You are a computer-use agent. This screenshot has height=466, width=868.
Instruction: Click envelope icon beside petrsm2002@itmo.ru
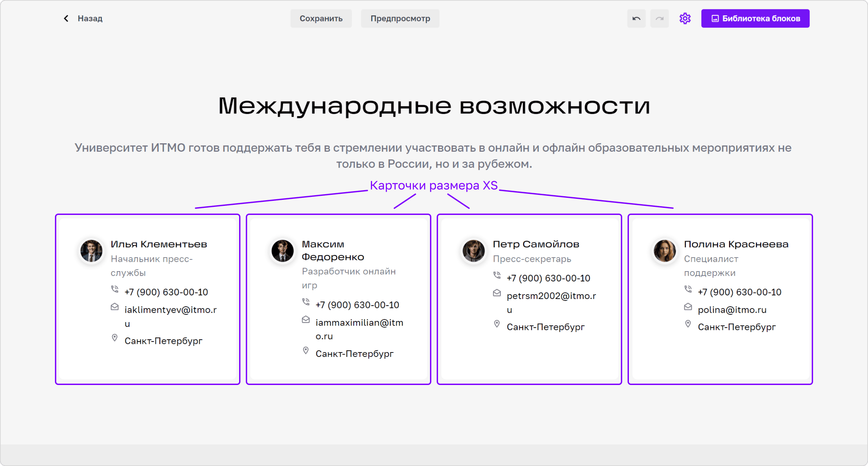pos(497,293)
